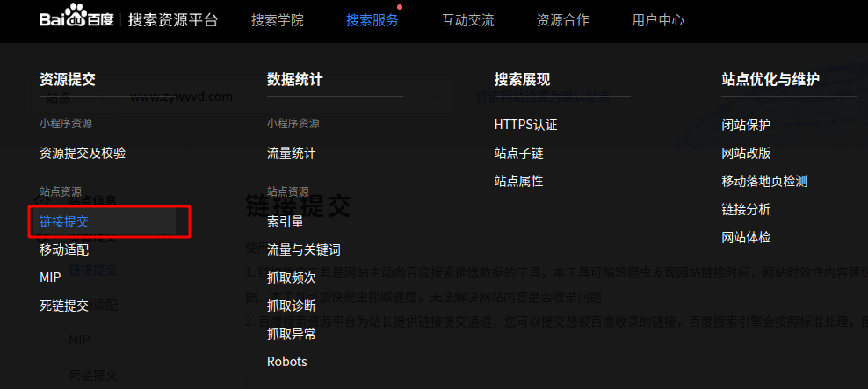Viewport: 868px width, 389px height.
Task: Open HTTPS认证 under 搜索展现
Action: [x=525, y=125]
